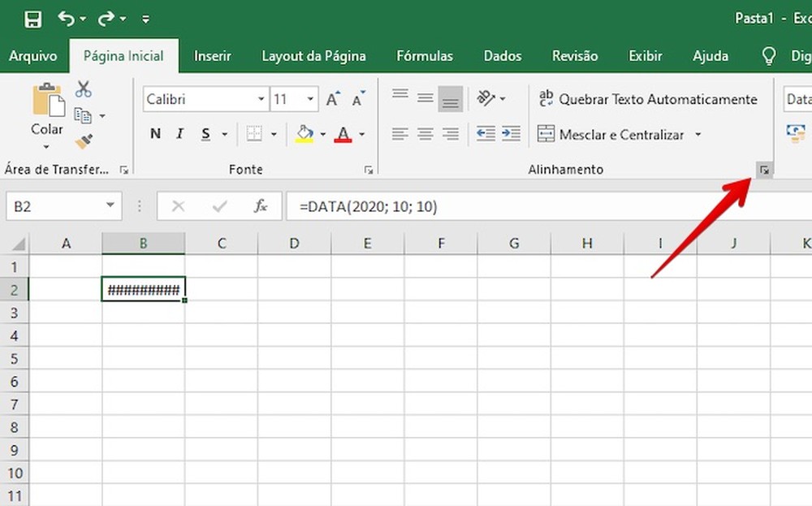This screenshot has width=812, height=506.
Task: Select all cells with corner triangle
Action: point(18,244)
